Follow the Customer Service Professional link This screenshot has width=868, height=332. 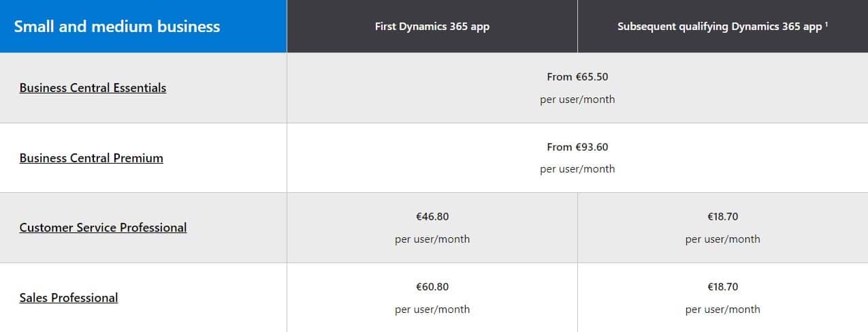tap(103, 228)
